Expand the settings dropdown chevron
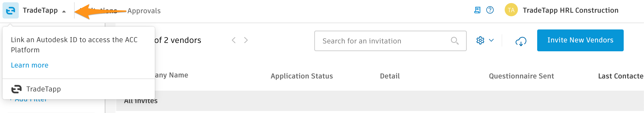 click(x=491, y=40)
